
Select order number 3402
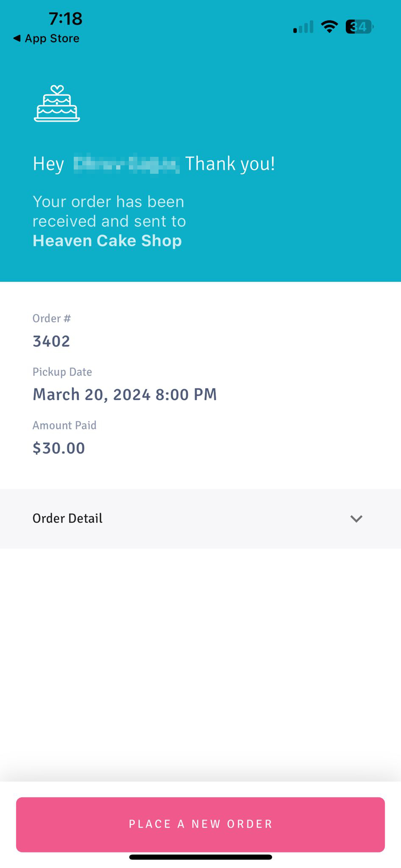[x=51, y=341]
